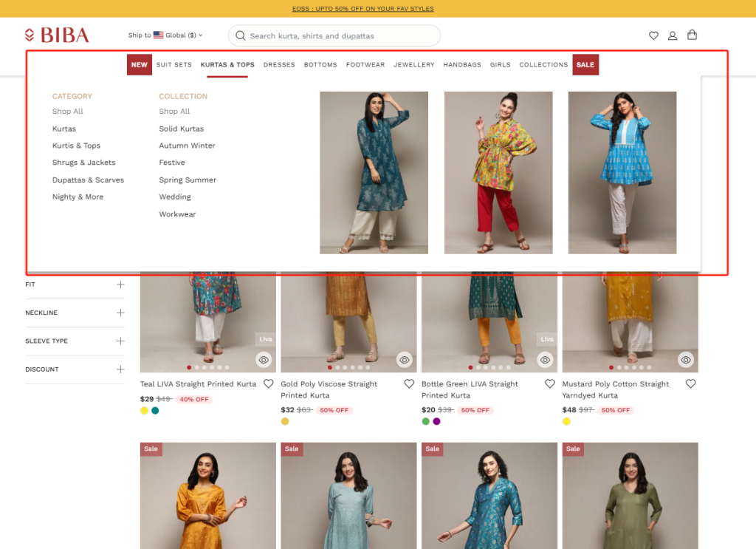Click Shop All under CATEGORY
Image resolution: width=756 pixels, height=549 pixels.
tap(66, 111)
